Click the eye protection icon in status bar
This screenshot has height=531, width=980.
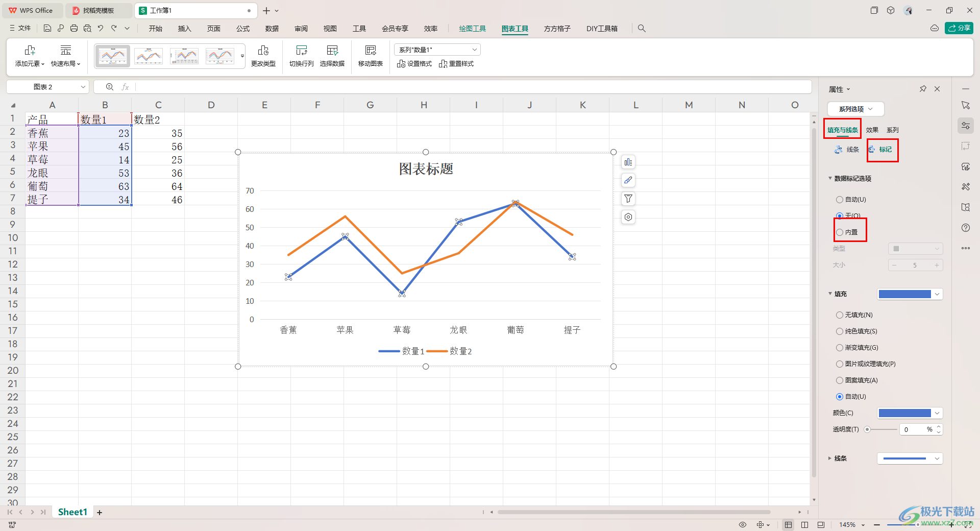coord(743,525)
